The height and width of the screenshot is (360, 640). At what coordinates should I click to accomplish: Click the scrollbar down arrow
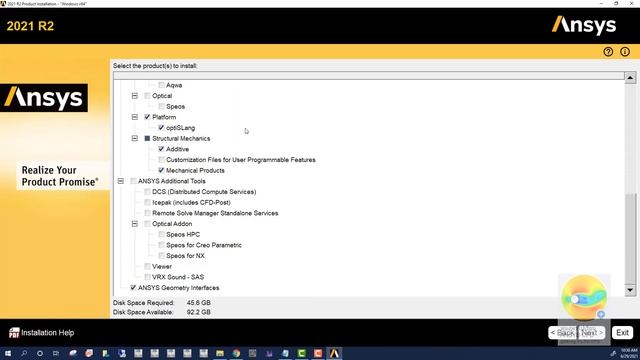click(x=630, y=290)
